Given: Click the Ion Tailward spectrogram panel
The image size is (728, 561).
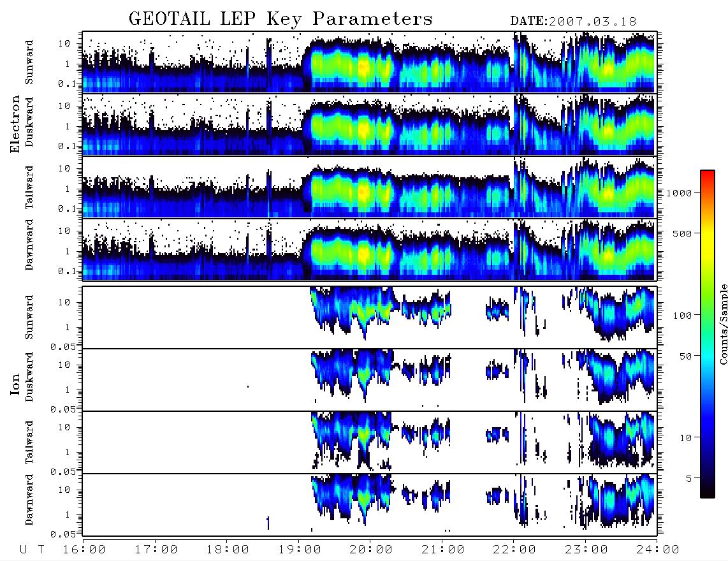Looking at the screenshot, I should (370, 442).
